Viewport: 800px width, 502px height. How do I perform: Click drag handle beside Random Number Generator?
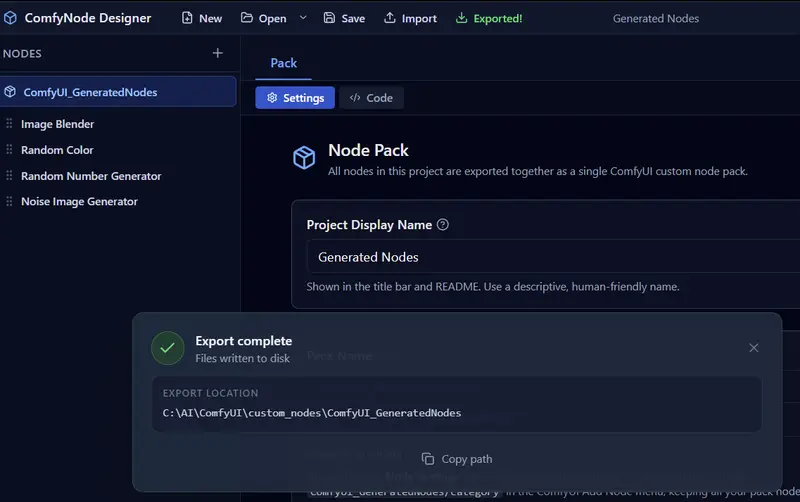(x=9, y=175)
